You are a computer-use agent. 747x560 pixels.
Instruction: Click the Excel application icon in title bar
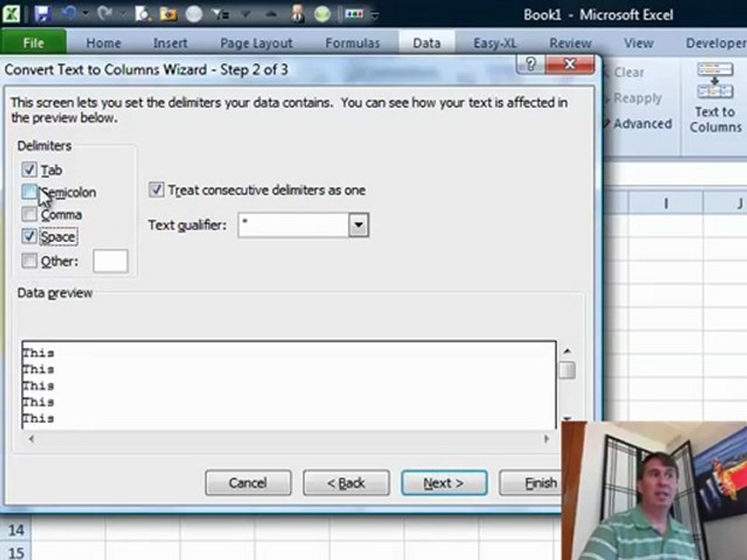[12, 13]
